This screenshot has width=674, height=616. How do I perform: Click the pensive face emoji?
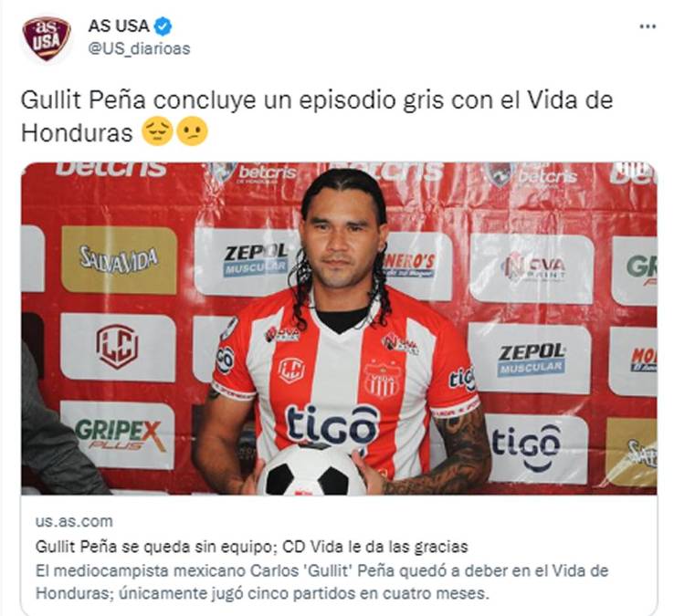coord(157,131)
